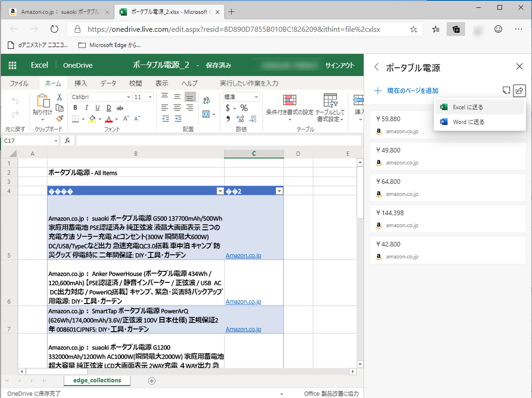Toggle italic formatting
This screenshot has width=532, height=398.
86,107
